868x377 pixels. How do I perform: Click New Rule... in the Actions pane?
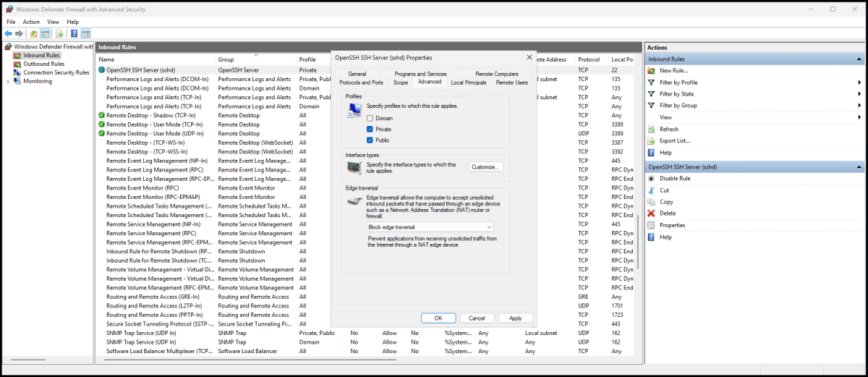pos(673,71)
